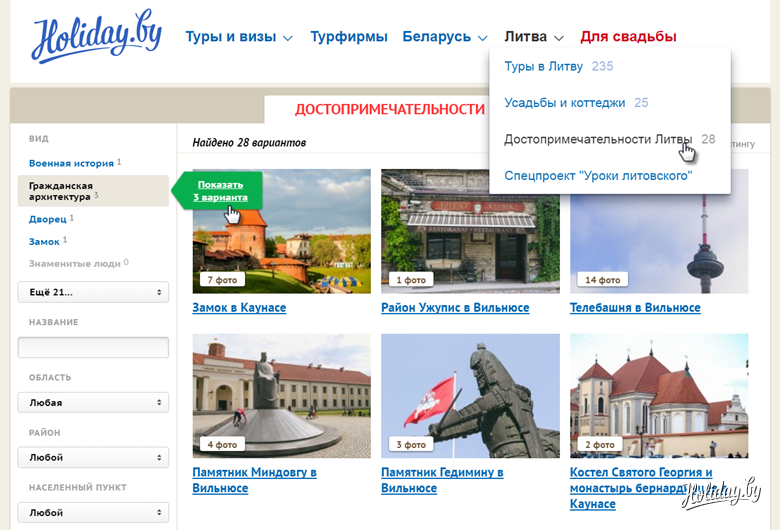Click the Название text input field
This screenshot has height=530, width=780.
tap(93, 347)
